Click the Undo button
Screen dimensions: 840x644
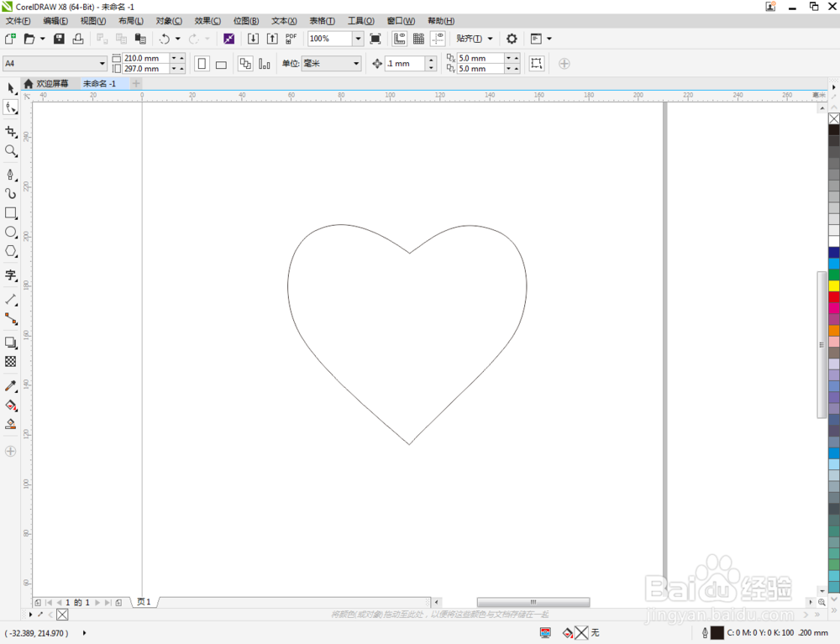click(165, 39)
